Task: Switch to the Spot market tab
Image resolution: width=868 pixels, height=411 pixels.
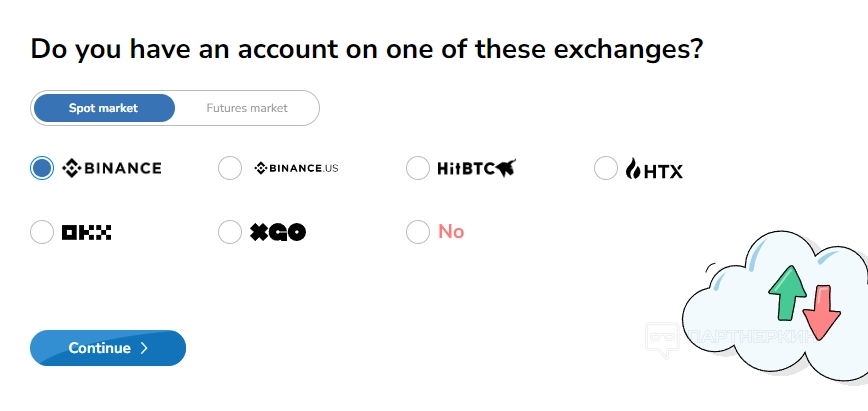Action: pyautogui.click(x=104, y=108)
